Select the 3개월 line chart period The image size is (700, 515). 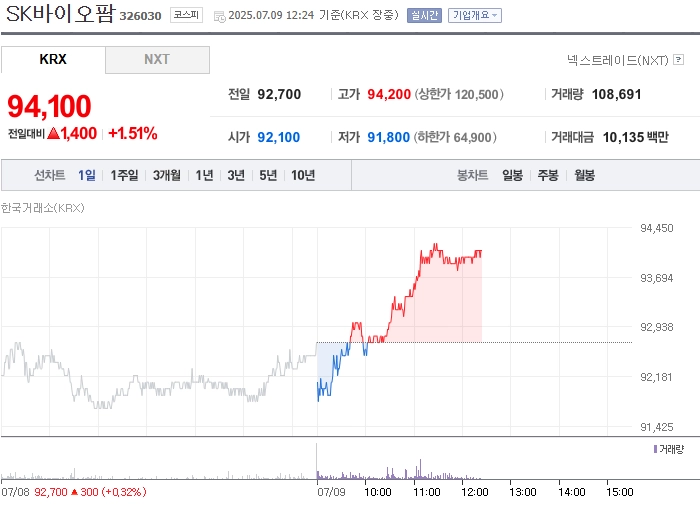(x=167, y=175)
